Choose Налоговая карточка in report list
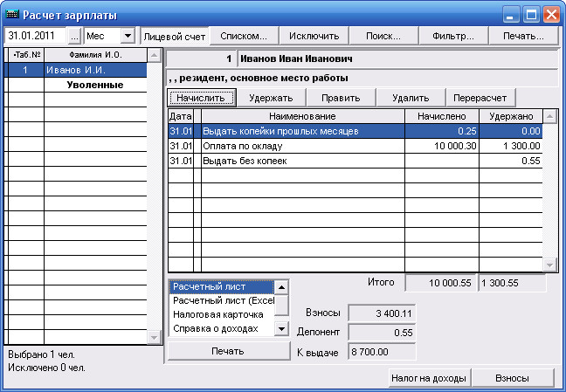Screen dimensions: 566x392 pyautogui.click(x=222, y=314)
